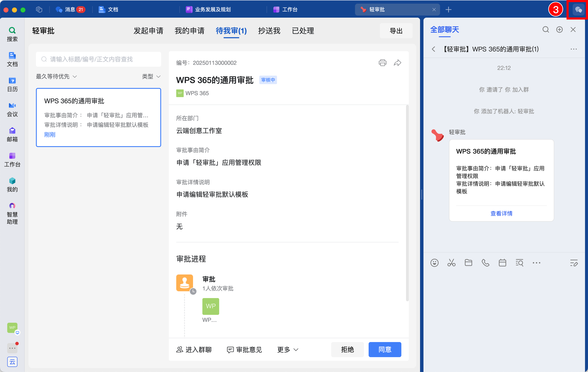
Task: Open chat options via three dots beside title
Action: [574, 49]
